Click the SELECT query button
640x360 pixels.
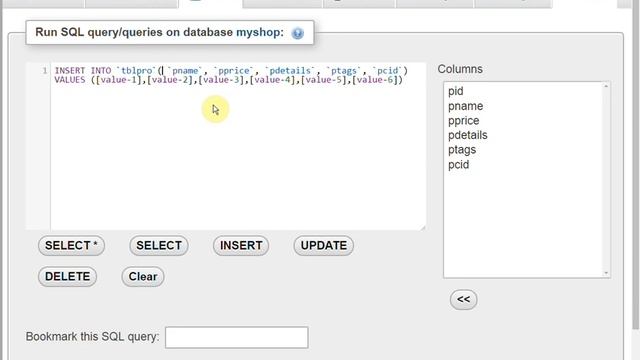coord(159,246)
